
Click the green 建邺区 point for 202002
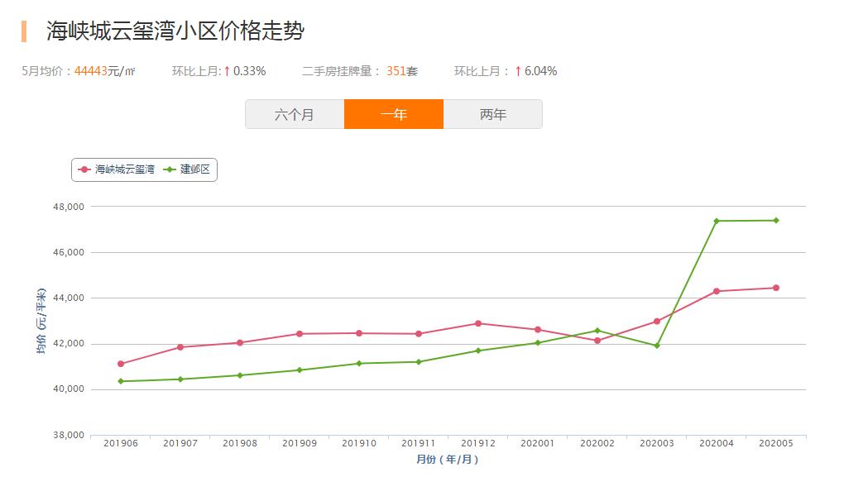coord(597,331)
